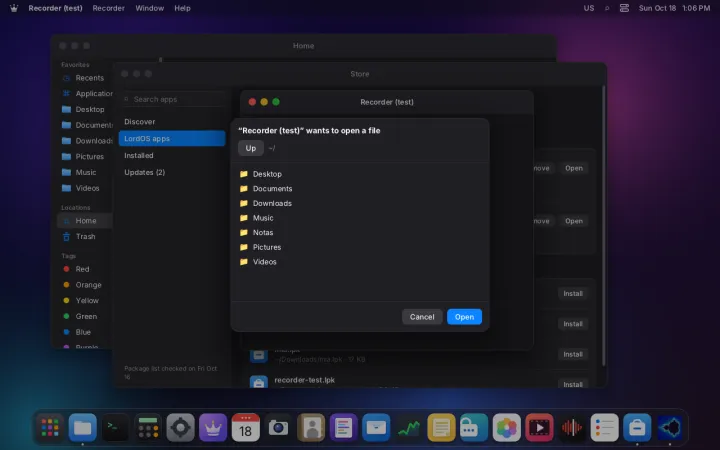Select Installed in the Store sidebar

coord(172,156)
